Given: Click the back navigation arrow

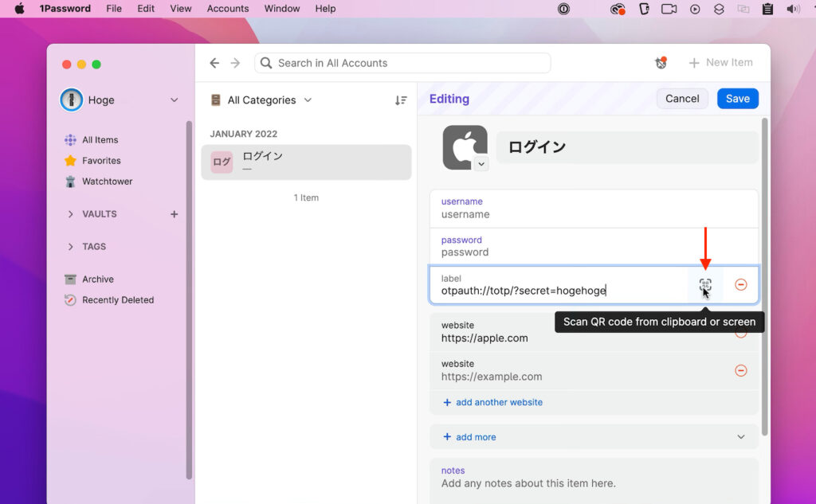Looking at the screenshot, I should [214, 63].
